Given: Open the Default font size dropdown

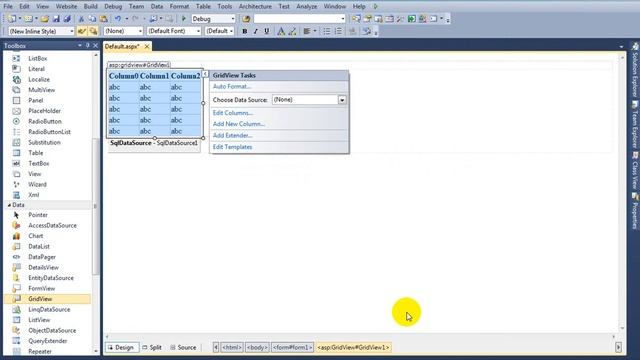Looking at the screenshot, I should coord(231,31).
